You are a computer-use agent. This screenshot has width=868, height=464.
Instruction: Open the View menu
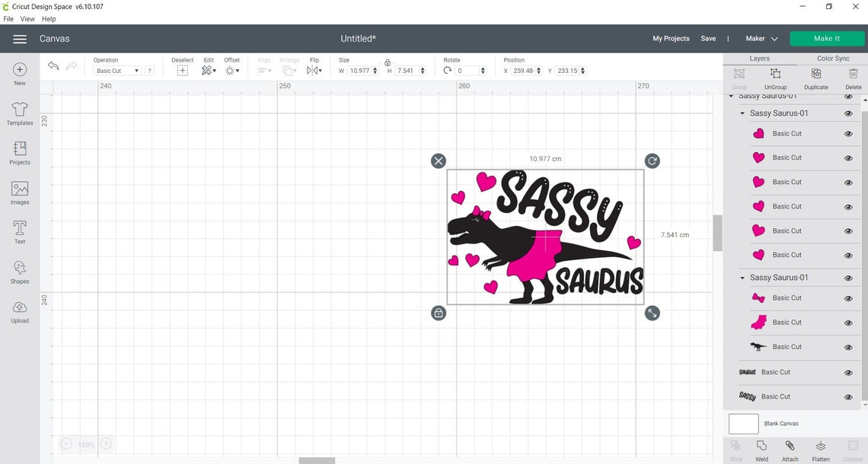[27, 18]
